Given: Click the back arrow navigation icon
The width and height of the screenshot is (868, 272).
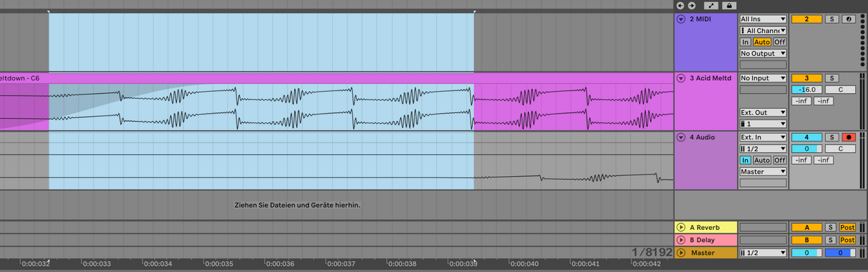Looking at the screenshot, I should click(x=680, y=5).
